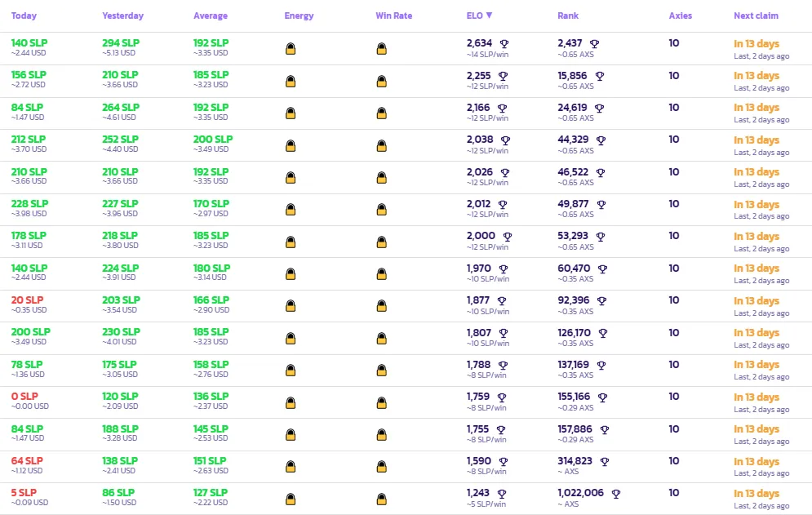Click trophy icon beside ELO 2,634
This screenshot has height=515, width=812.
(504, 43)
